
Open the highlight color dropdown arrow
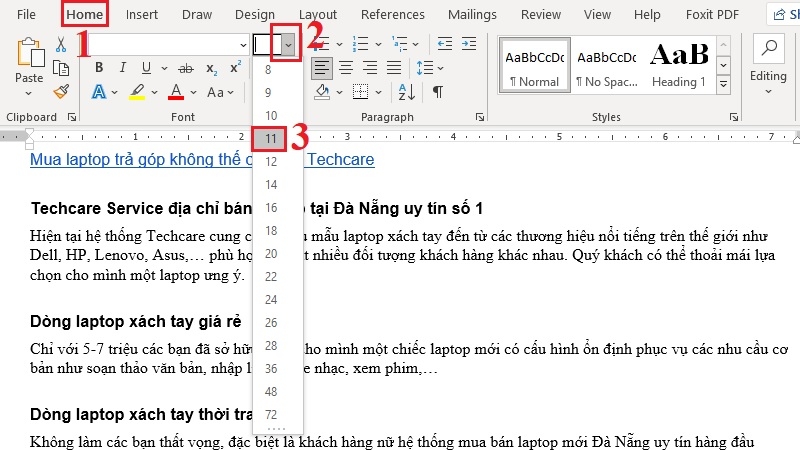coord(154,92)
